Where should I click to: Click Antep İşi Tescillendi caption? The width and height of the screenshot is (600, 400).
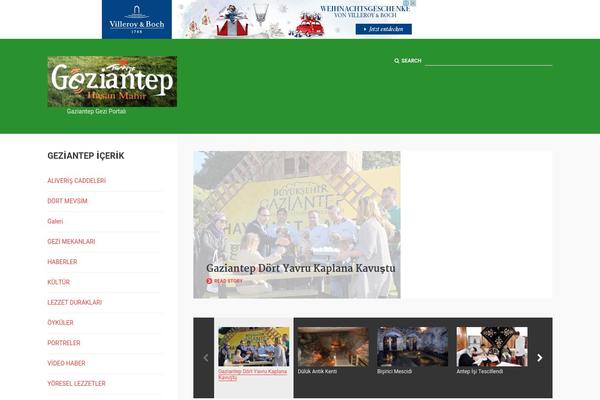click(x=479, y=371)
